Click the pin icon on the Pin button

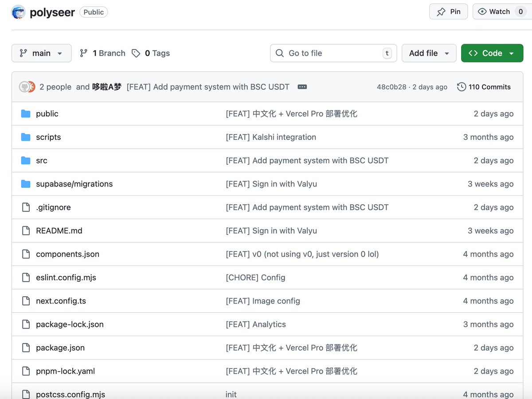click(441, 12)
